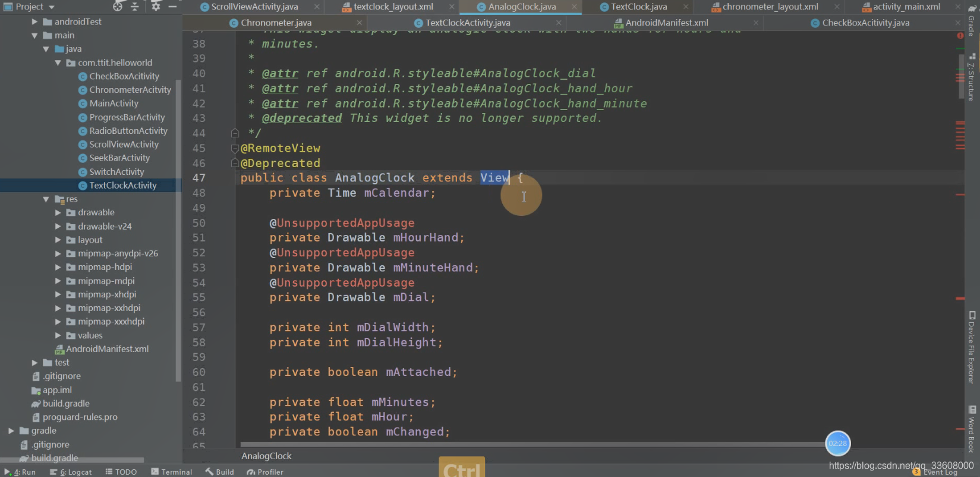Screen dimensions: 980x477
Task: Select SwitchActivity class icon in tree
Action: pyautogui.click(x=83, y=172)
